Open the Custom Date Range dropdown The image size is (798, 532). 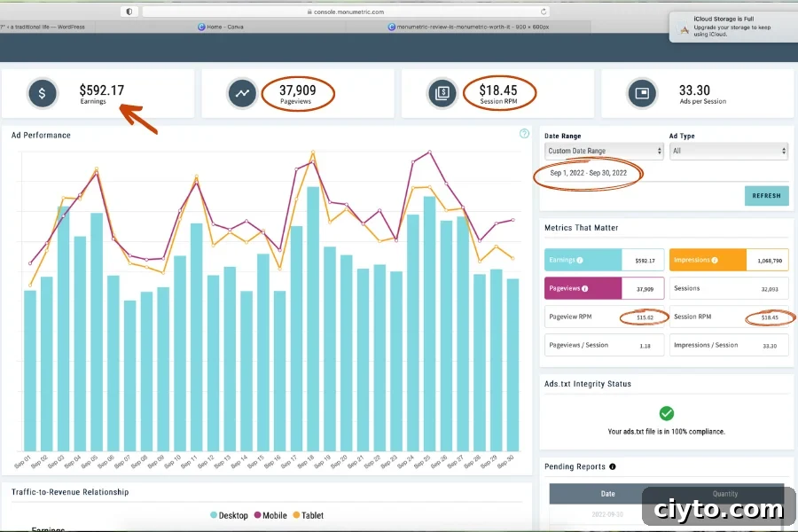tap(604, 151)
